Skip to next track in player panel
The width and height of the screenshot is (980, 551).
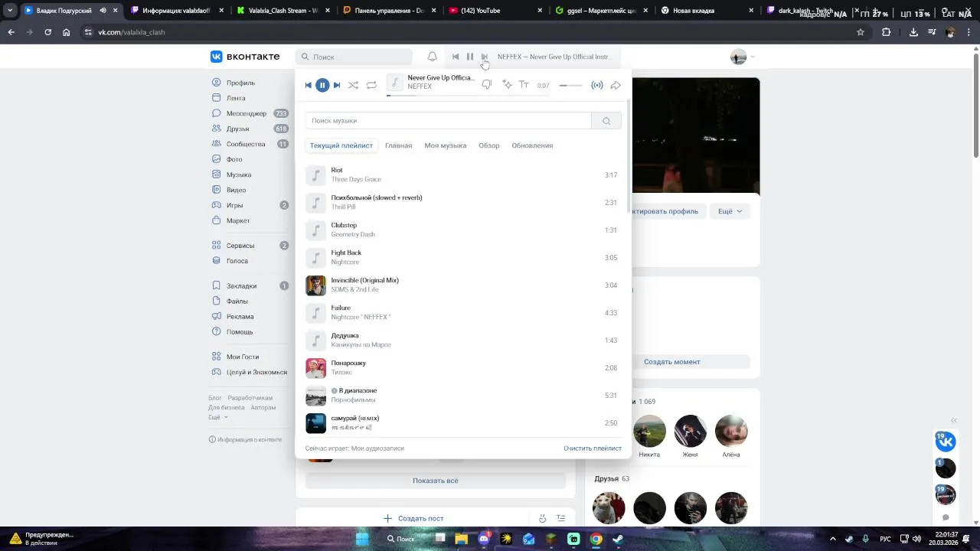(x=337, y=85)
